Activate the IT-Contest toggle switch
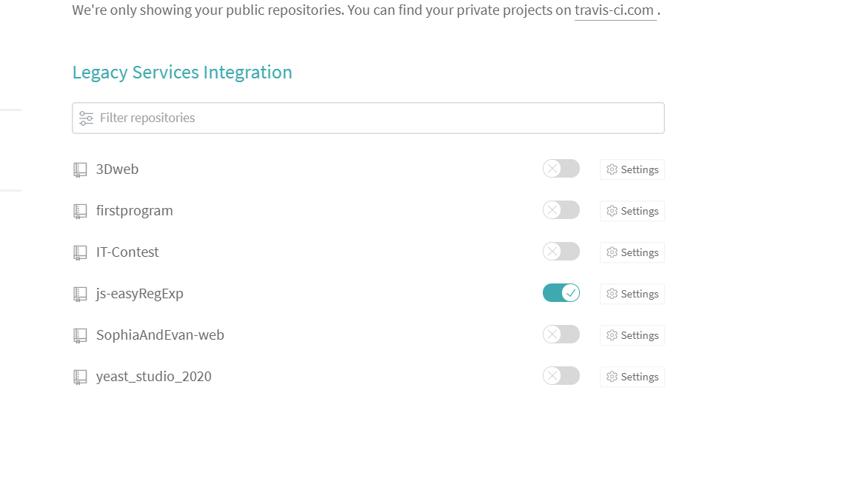This screenshot has width=859, height=504. tap(561, 252)
